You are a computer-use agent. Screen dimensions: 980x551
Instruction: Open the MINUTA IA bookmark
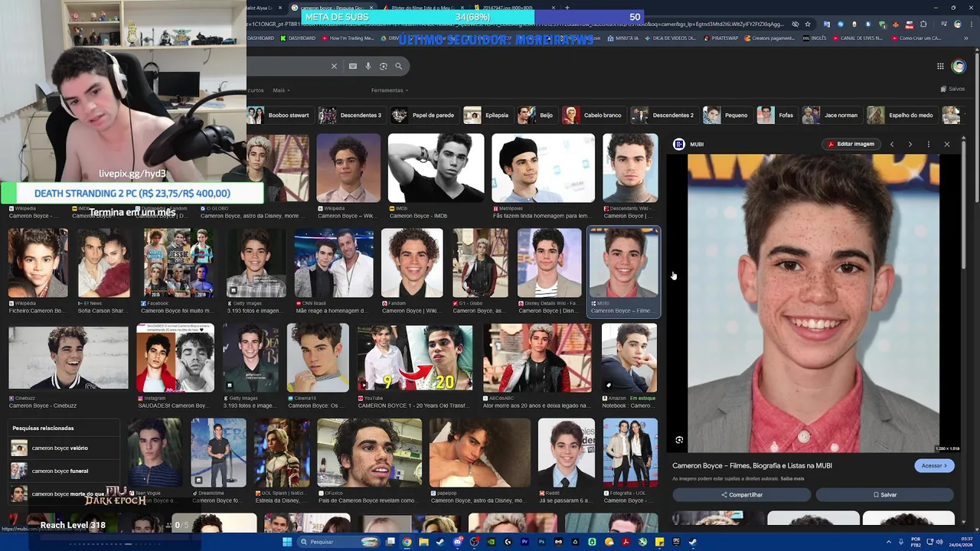pos(622,37)
